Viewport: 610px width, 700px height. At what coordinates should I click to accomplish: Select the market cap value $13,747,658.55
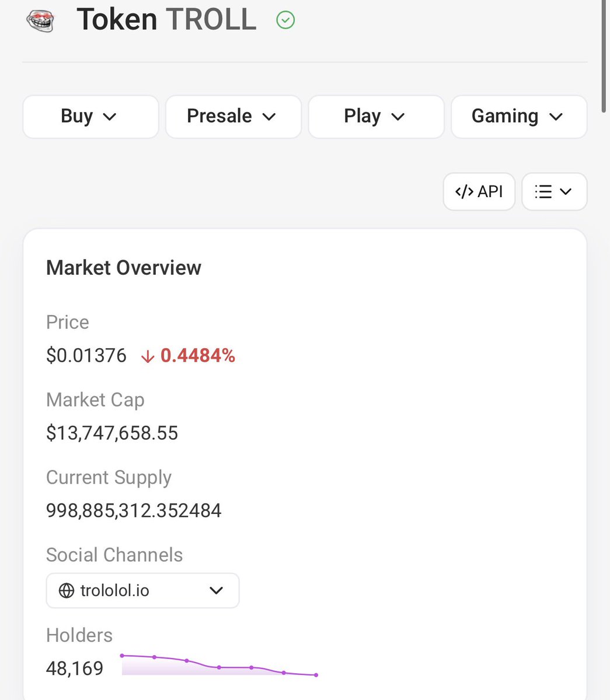pyautogui.click(x=112, y=433)
